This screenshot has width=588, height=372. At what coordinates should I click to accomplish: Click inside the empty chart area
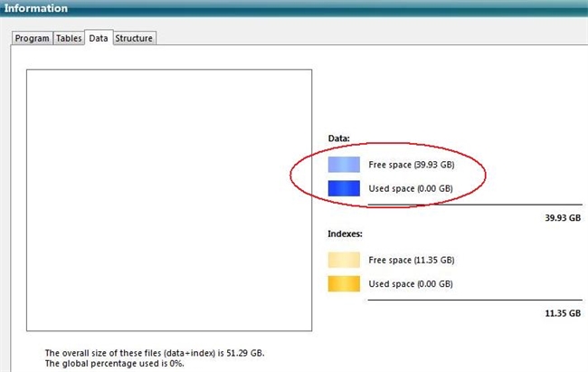tap(169, 200)
